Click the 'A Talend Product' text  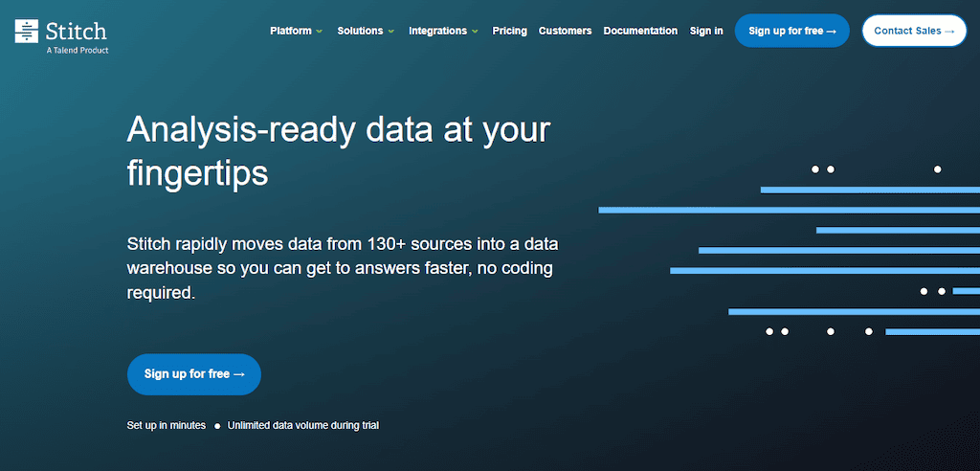click(77, 50)
